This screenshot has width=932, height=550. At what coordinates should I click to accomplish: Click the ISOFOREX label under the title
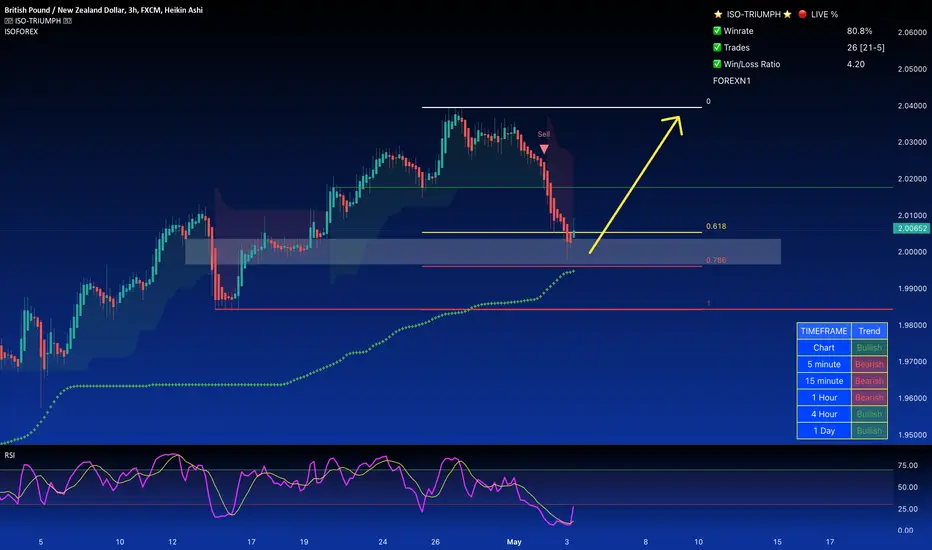21,32
